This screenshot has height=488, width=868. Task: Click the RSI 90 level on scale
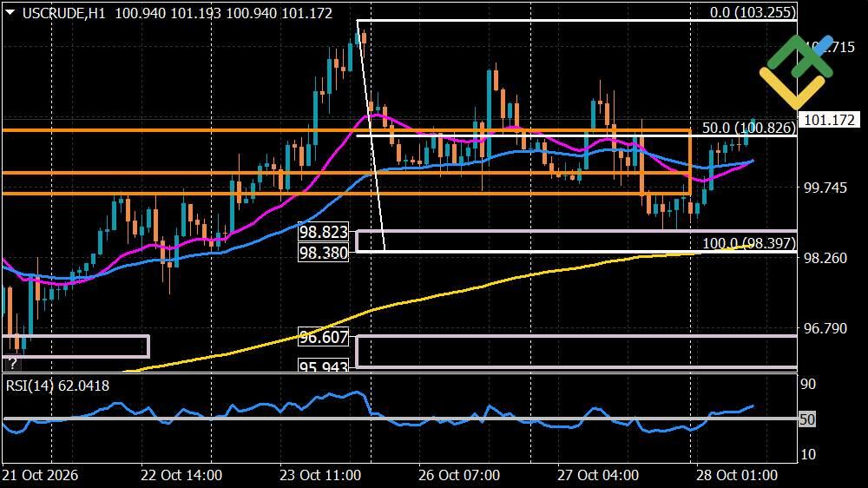pyautogui.click(x=808, y=384)
